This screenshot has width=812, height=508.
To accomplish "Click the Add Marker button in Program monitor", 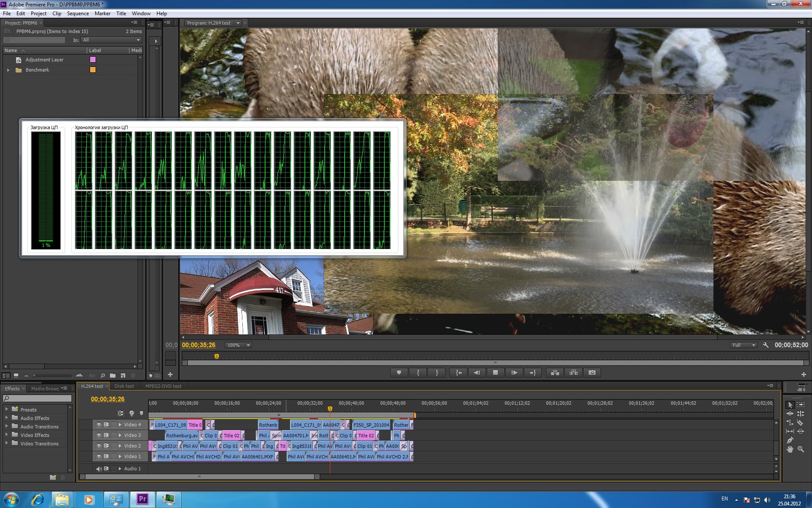I will 399,373.
